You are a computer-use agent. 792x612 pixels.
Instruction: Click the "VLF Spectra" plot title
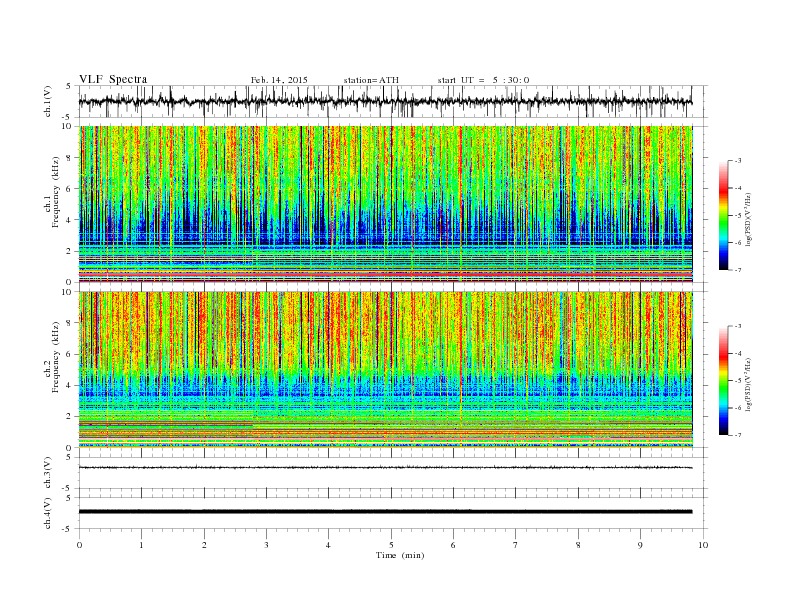click(113, 79)
